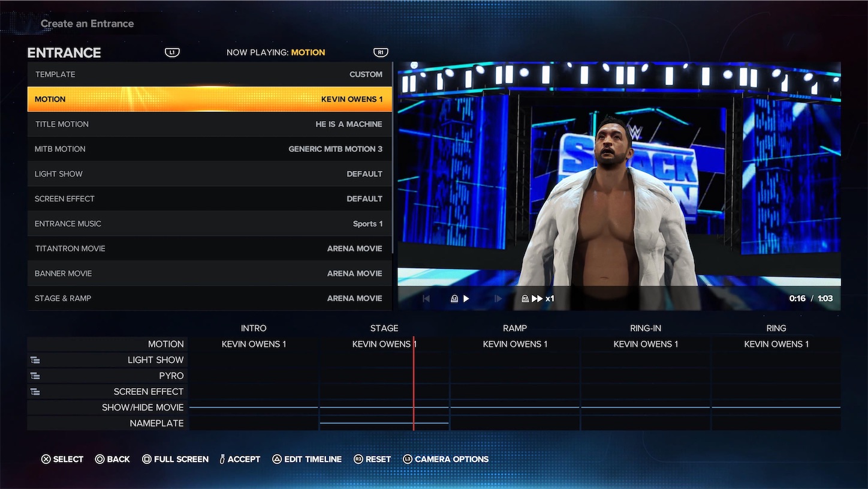Click the Back button label
Image resolution: width=868 pixels, height=489 pixels.
(x=119, y=459)
